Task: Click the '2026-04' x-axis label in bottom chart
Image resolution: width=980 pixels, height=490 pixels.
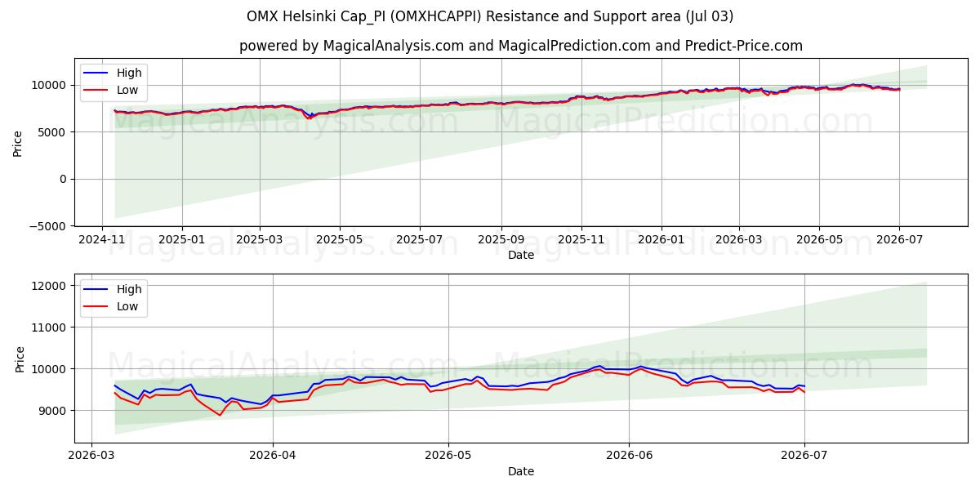Action: click(x=273, y=457)
